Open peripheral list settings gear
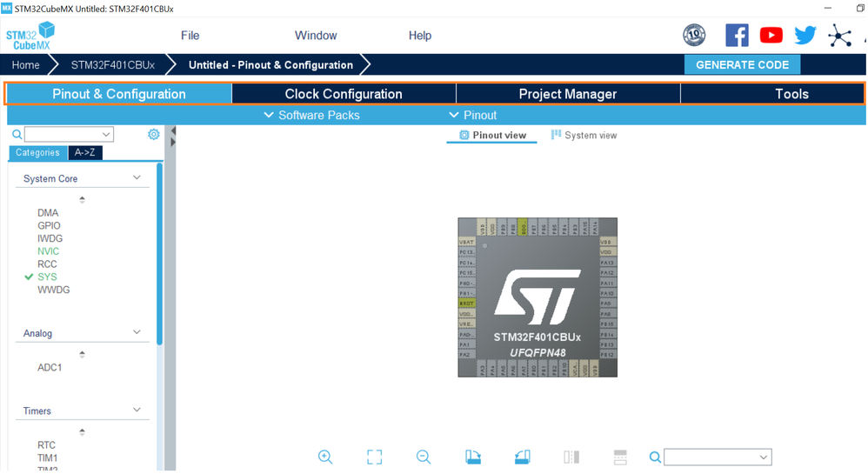868x474 pixels. (153, 134)
